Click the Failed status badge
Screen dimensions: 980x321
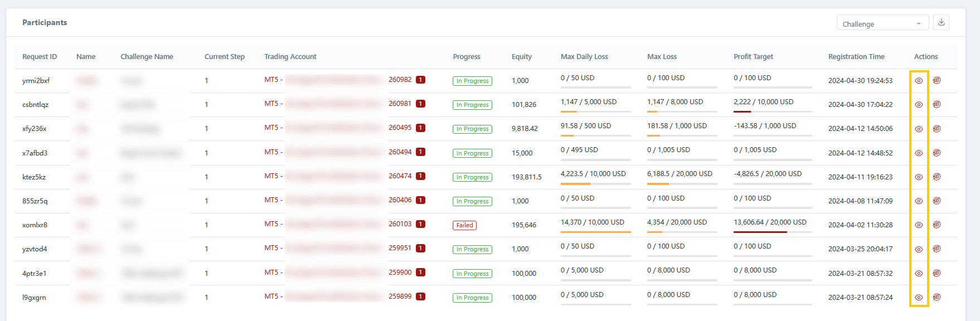(464, 226)
